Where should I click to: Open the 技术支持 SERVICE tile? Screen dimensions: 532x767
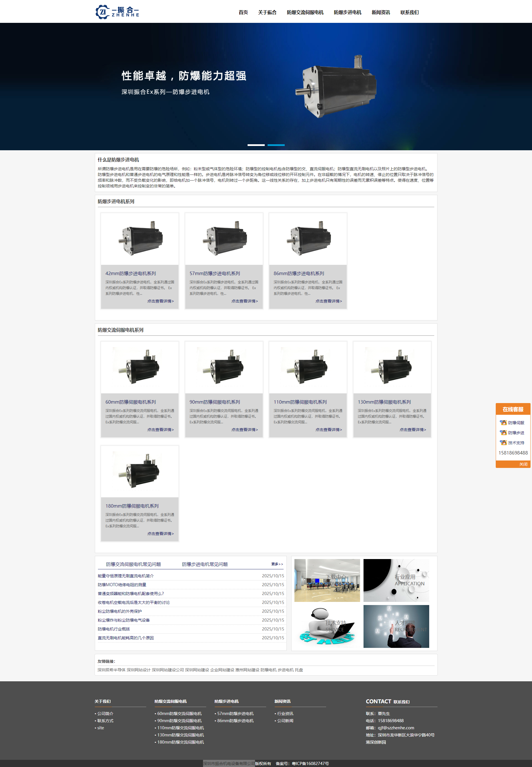(x=327, y=626)
